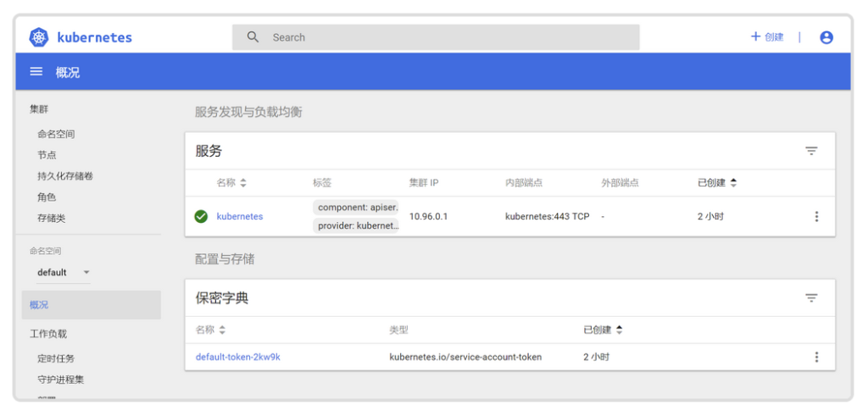The height and width of the screenshot is (411, 868).
Task: Click the kubernetes.io/service-account-token type cell
Action: [465, 357]
